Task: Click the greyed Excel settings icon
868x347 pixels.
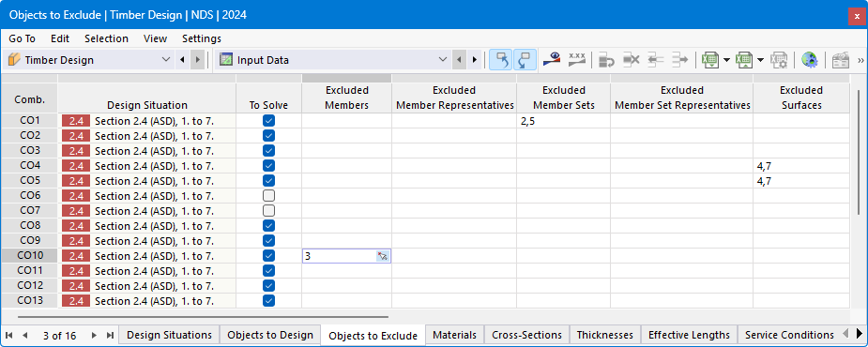Action: coord(779,60)
